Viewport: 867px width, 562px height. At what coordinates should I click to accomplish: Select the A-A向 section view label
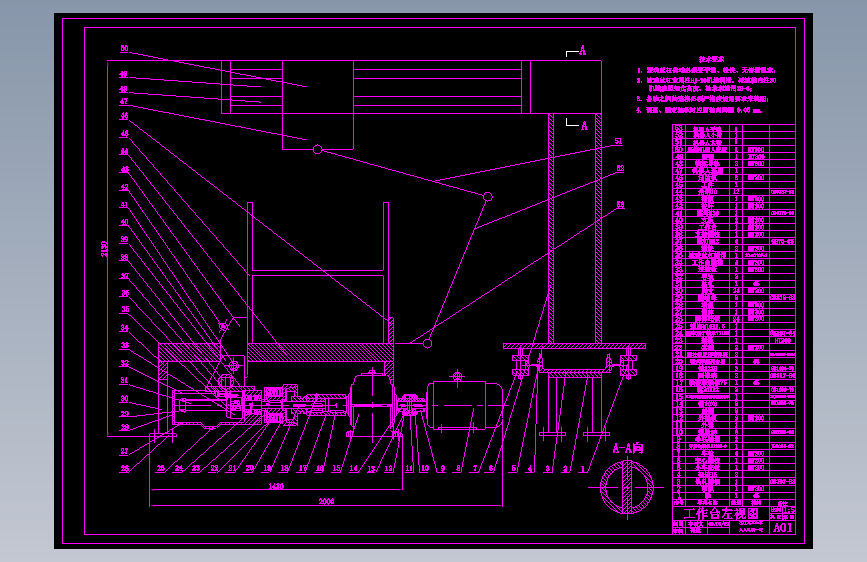click(628, 448)
